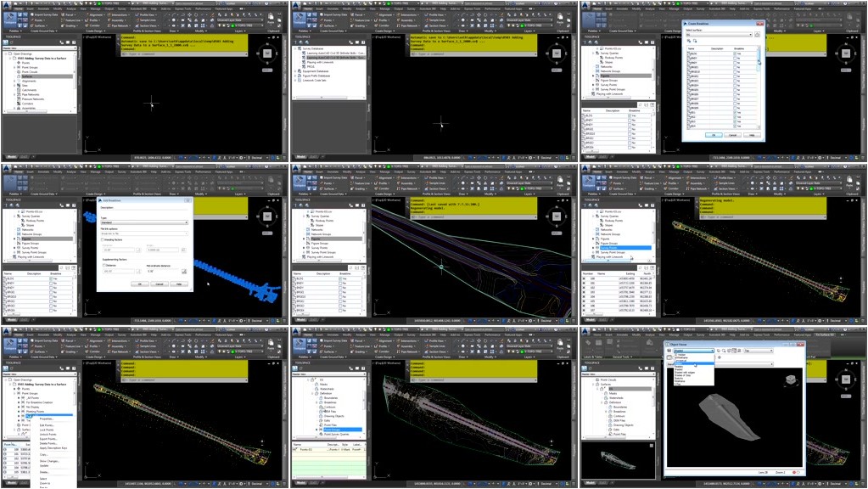Click Model tab below highlighted Surfaces tree

(12, 157)
